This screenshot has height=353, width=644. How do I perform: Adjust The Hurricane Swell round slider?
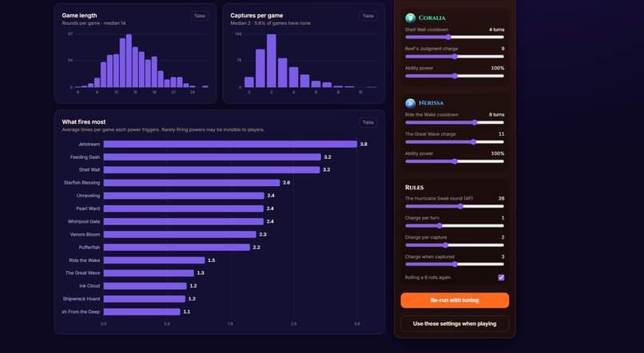click(455, 206)
